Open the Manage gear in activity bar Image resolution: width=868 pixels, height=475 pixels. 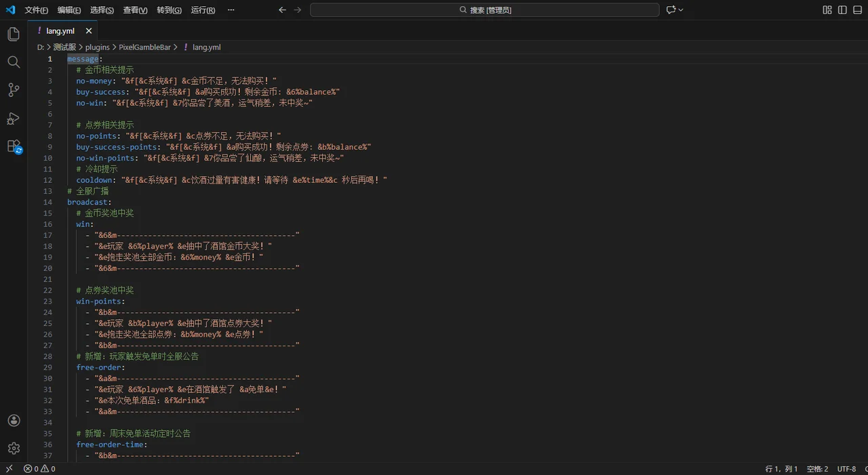coord(14,448)
